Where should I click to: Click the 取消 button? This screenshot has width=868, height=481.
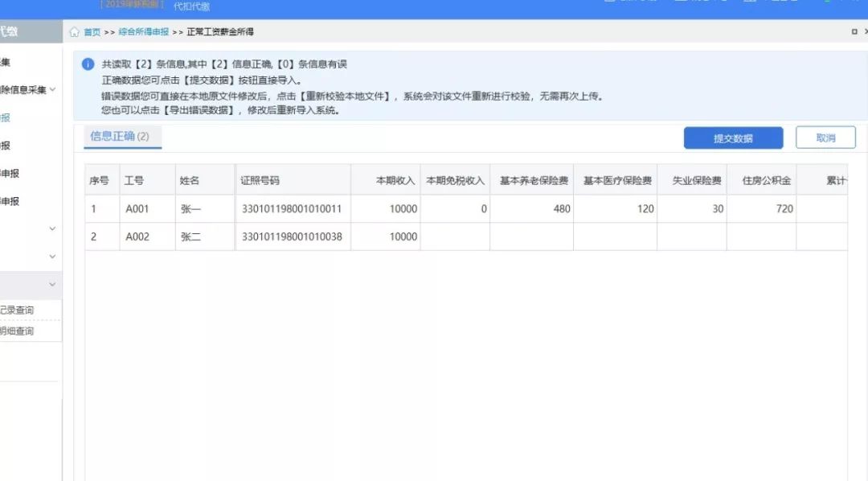pos(825,138)
